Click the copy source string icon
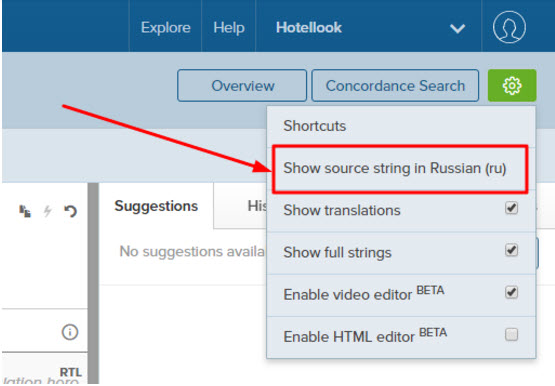This screenshot has height=386, width=555. 25,211
